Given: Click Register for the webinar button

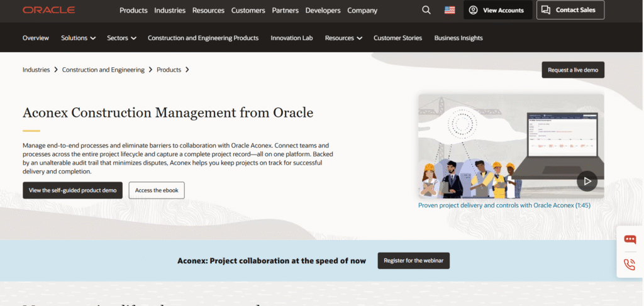Looking at the screenshot, I should pyautogui.click(x=414, y=261).
